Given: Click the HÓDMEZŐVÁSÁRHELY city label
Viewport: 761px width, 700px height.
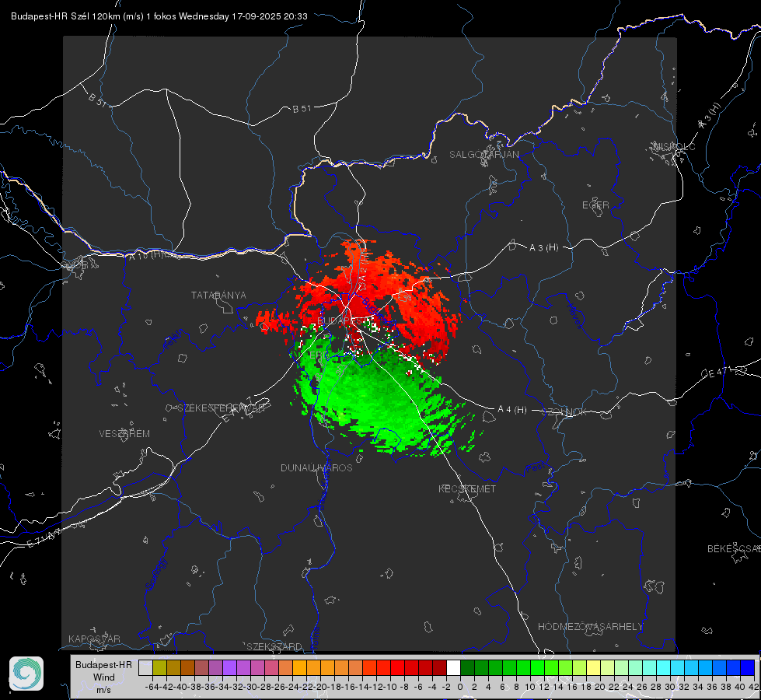Looking at the screenshot, I should click(590, 627).
